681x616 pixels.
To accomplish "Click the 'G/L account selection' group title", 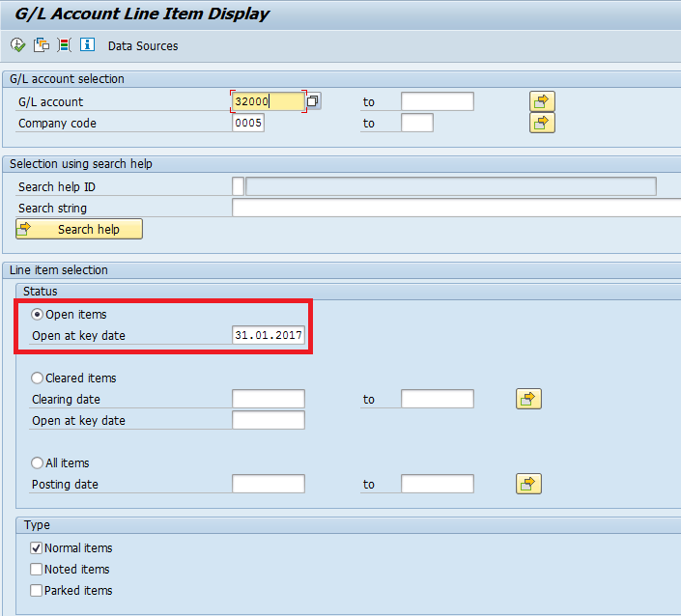I will (67, 79).
